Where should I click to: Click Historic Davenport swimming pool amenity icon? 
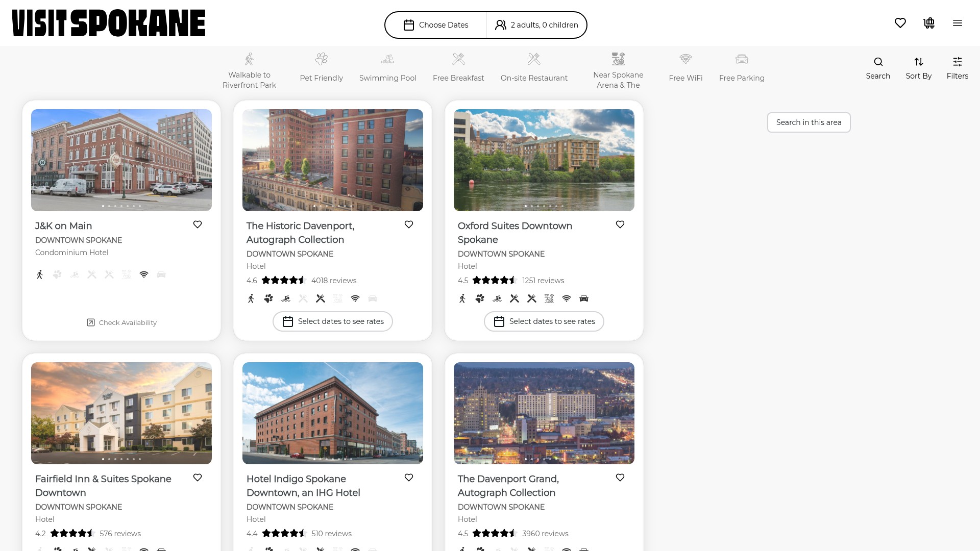tap(286, 298)
